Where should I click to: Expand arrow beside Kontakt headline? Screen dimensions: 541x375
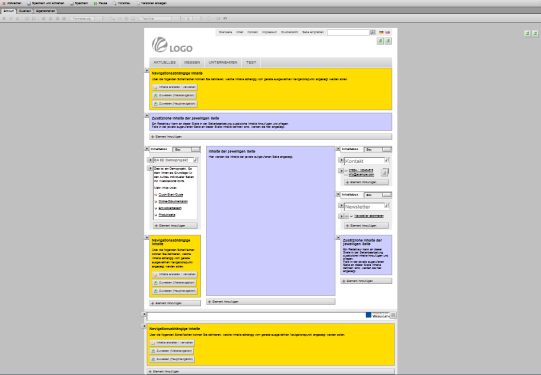(x=341, y=160)
